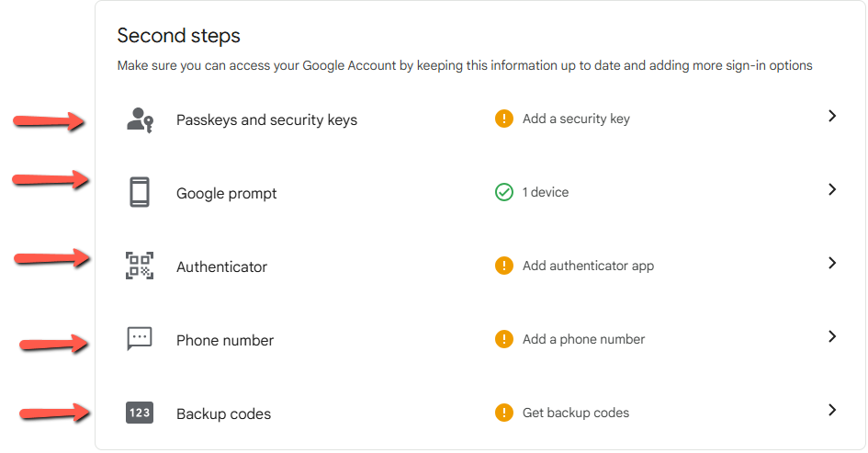
Task: Click the Phone number message icon
Action: coord(140,339)
